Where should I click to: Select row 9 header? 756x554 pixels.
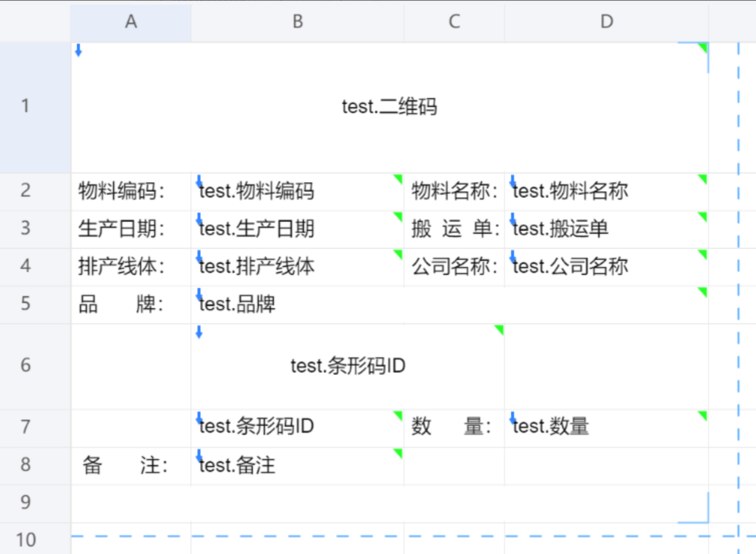25,502
